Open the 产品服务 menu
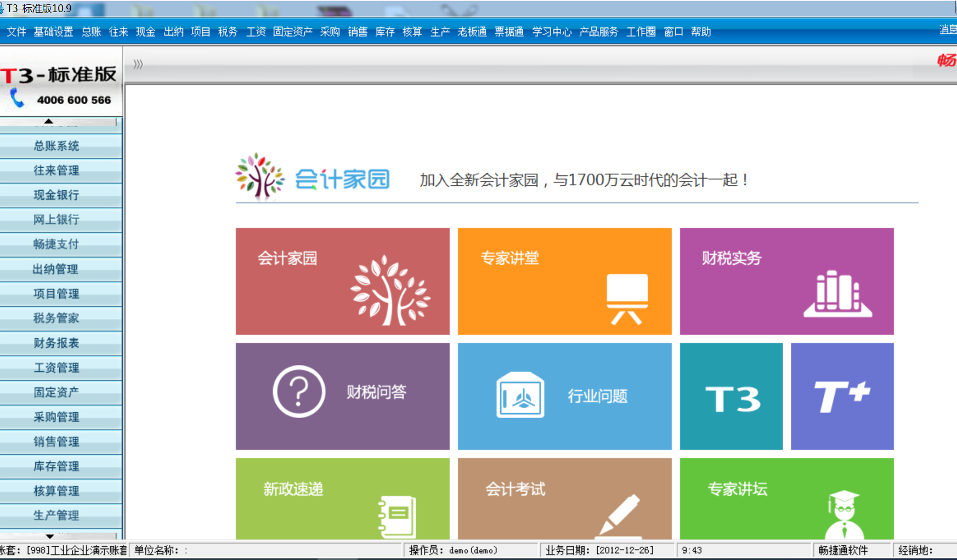Image resolution: width=957 pixels, height=560 pixels. [599, 32]
